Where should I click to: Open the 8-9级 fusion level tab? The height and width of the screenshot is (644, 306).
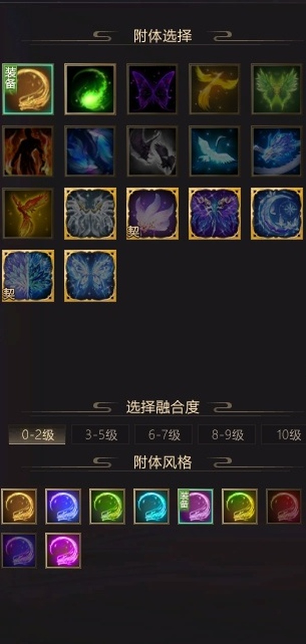(x=227, y=434)
